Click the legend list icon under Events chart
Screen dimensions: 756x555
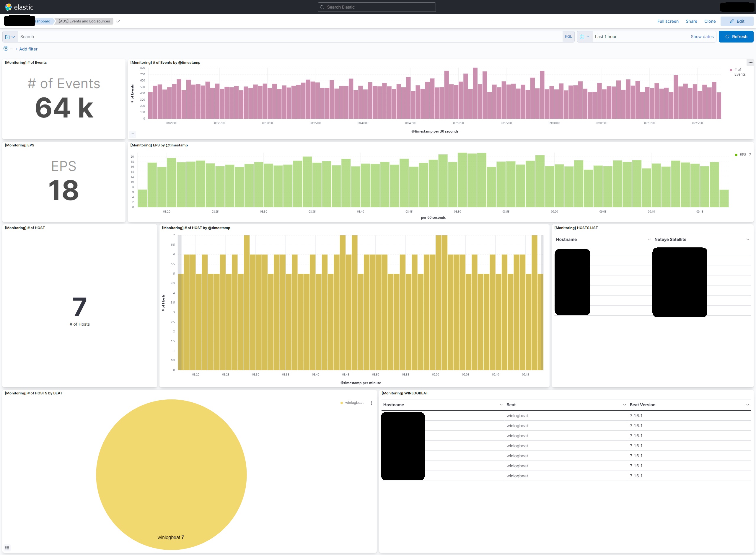(133, 134)
